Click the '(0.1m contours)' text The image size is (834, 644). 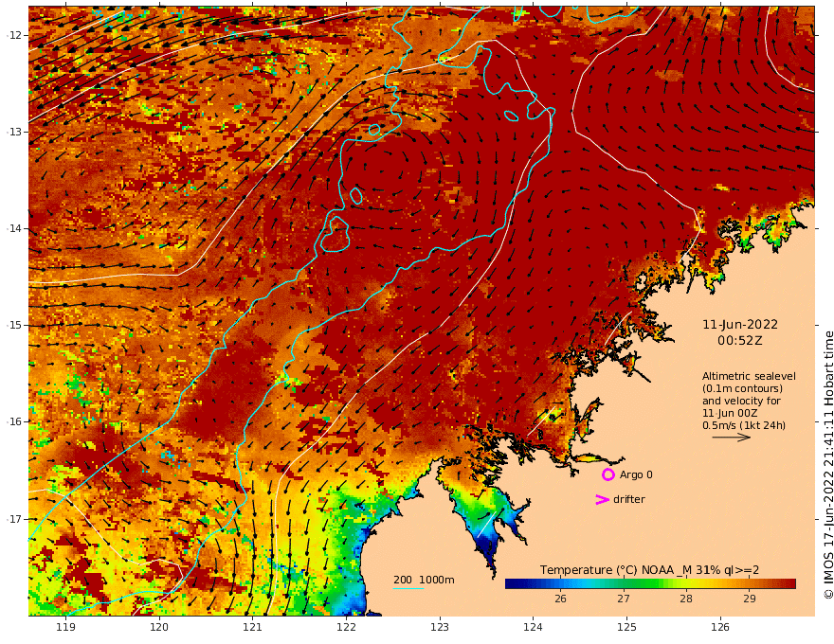742,388
